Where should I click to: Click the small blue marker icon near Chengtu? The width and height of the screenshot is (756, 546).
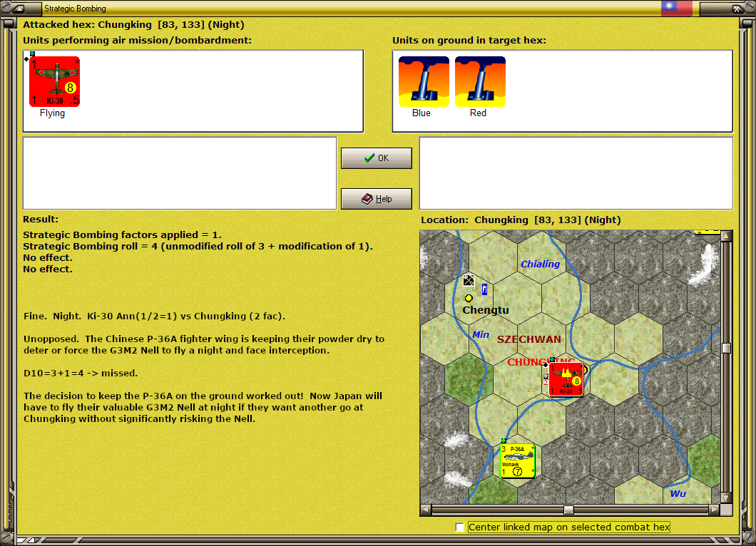pyautogui.click(x=484, y=289)
